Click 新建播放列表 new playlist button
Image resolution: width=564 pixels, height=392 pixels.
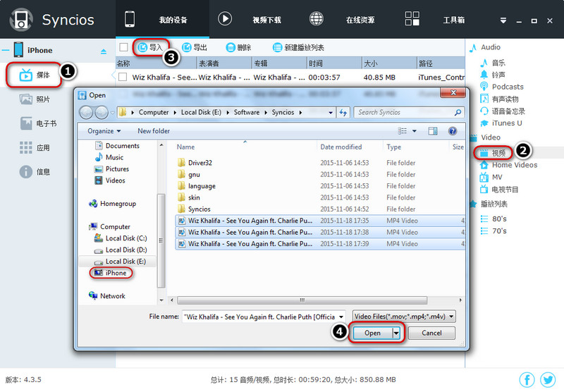(298, 47)
